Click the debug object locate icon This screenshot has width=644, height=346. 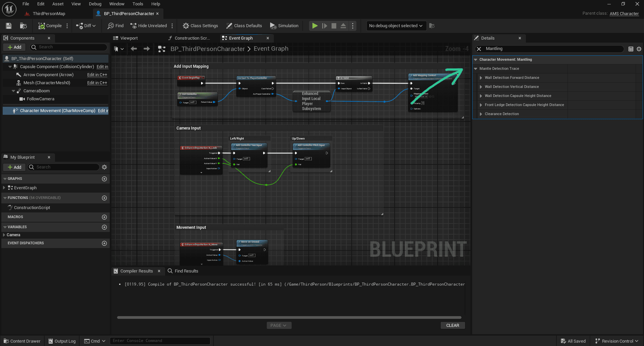(432, 26)
